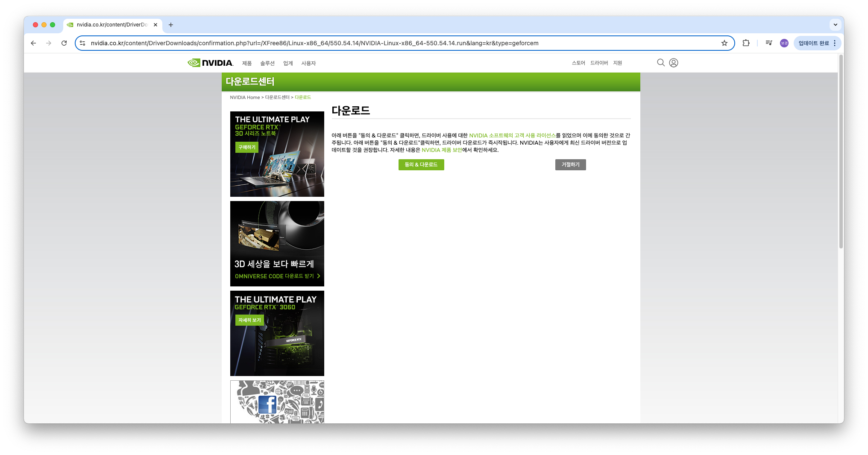Go to 스토어 in the header
Viewport: 868px width, 455px height.
pyautogui.click(x=578, y=63)
